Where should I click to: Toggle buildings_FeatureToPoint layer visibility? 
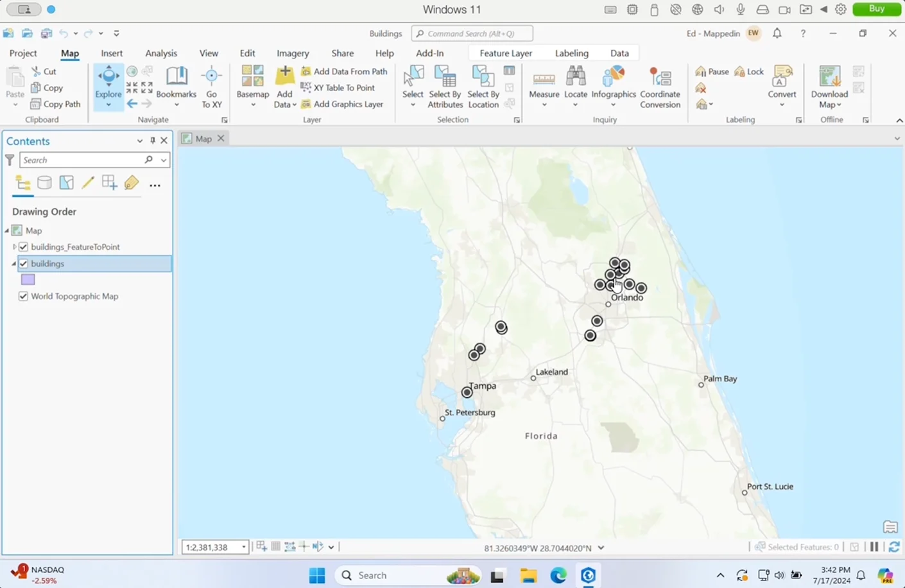24,247
